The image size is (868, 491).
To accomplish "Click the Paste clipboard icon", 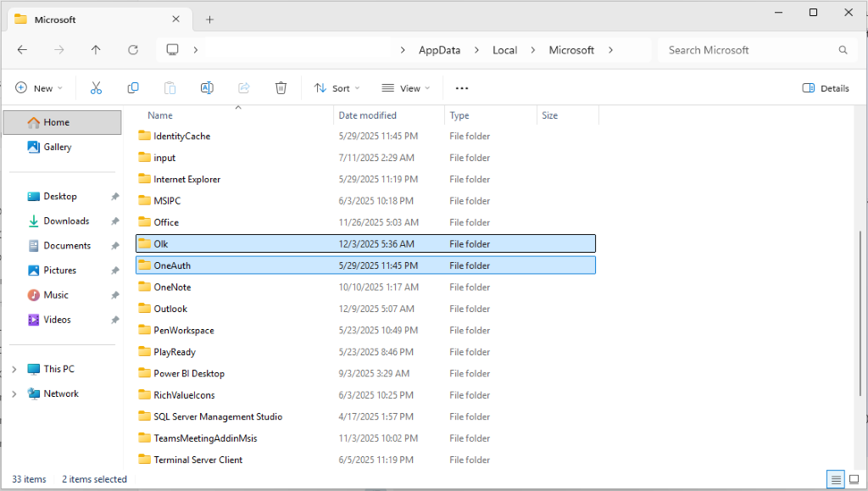I will coord(170,88).
